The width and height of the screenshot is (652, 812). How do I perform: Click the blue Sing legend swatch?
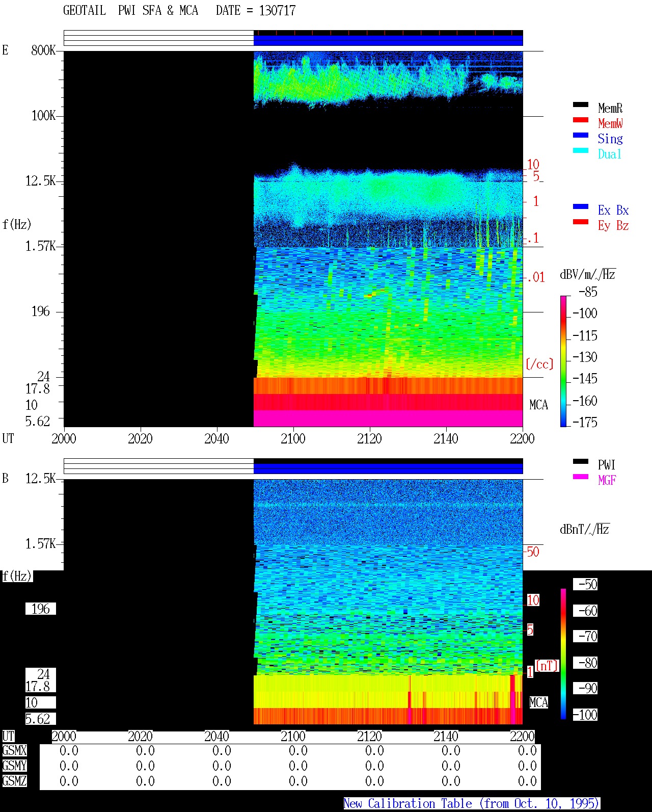coord(580,136)
